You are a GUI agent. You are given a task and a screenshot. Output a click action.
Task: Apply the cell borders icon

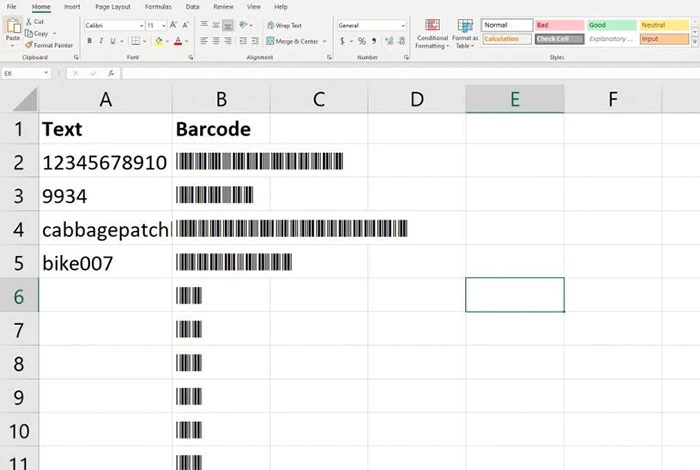(135, 41)
